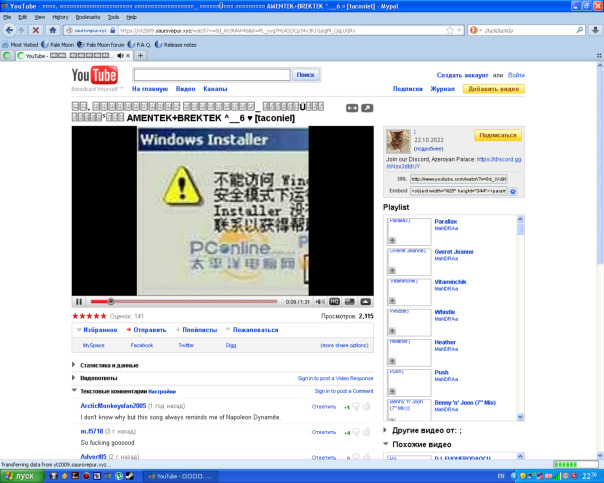This screenshot has width=604, height=483.
Task: Expand the player to fullscreen
Action: coord(366,302)
